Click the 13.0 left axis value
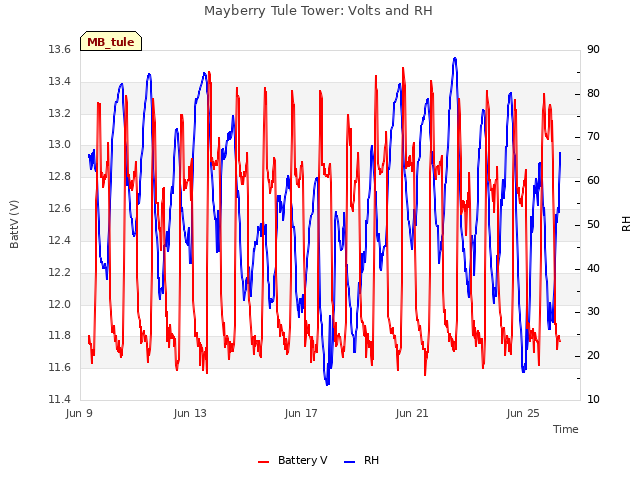This screenshot has width=640, height=480. (x=60, y=144)
